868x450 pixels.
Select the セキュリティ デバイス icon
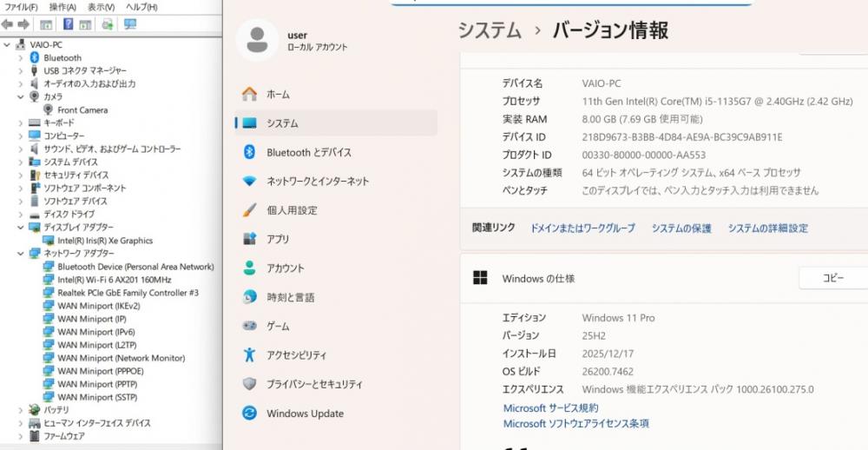pos(35,175)
